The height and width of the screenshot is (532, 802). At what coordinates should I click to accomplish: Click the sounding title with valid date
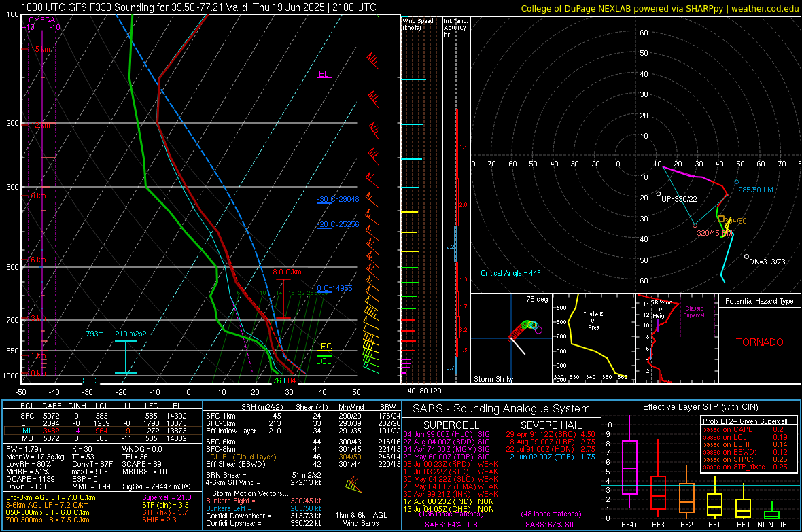[x=199, y=7]
